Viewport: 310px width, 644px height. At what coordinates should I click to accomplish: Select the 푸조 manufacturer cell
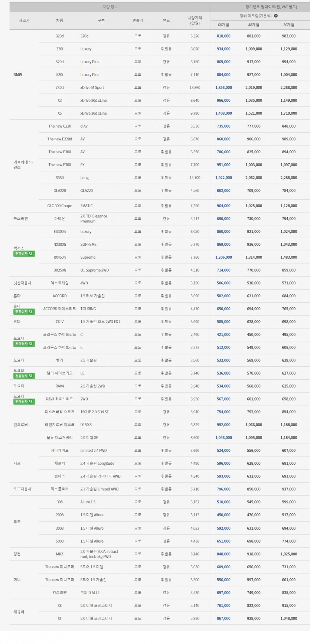coord(17,522)
